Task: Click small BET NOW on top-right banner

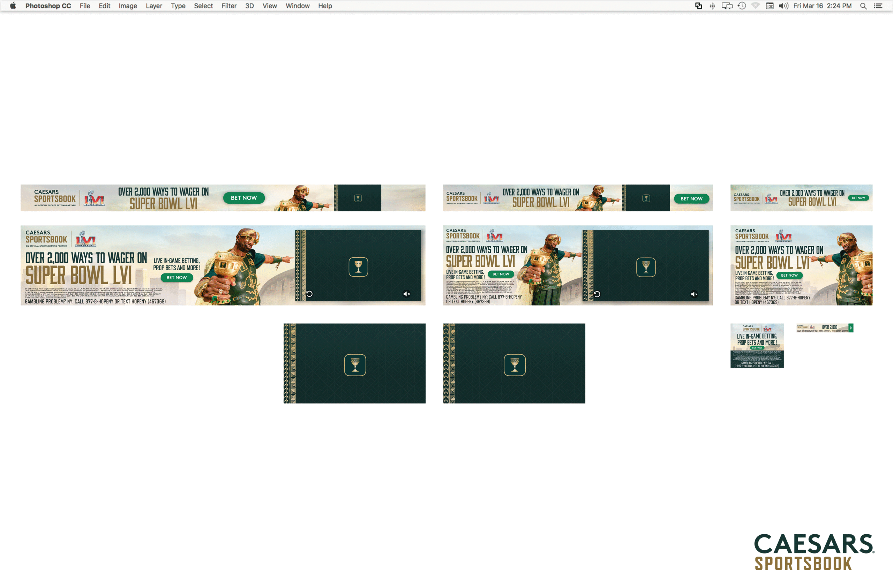Action: (x=858, y=198)
